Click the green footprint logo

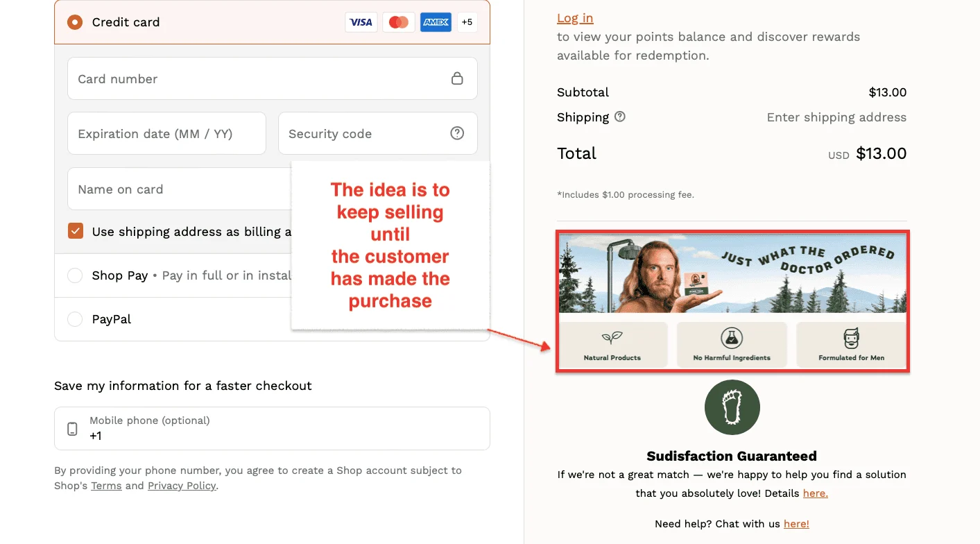click(732, 407)
